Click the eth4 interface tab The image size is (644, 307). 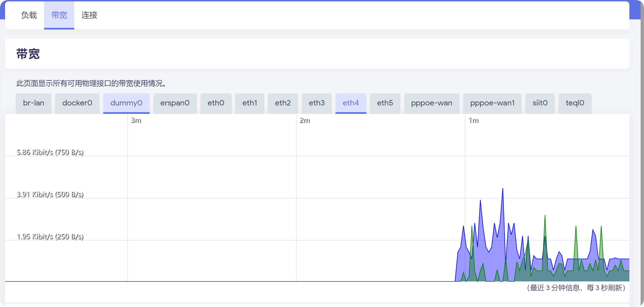point(351,103)
